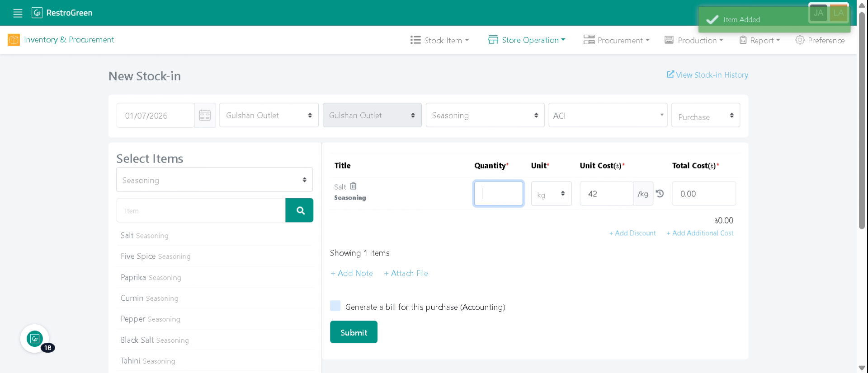Select Cumin Seasoning item
868x373 pixels.
pos(215,298)
